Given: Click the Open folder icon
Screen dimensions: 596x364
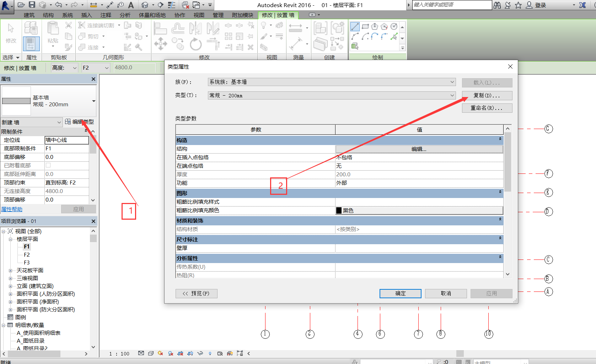Looking at the screenshot, I should tap(21, 5).
